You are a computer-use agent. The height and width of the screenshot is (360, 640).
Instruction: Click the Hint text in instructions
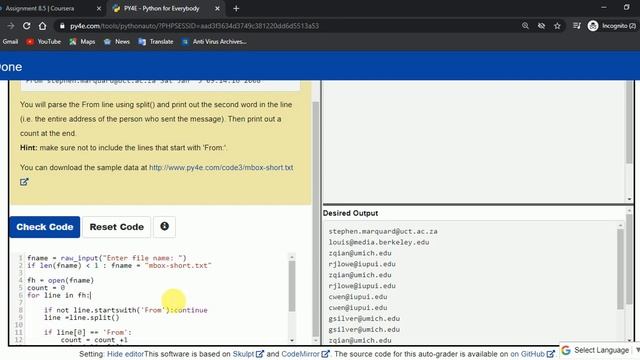124,148
